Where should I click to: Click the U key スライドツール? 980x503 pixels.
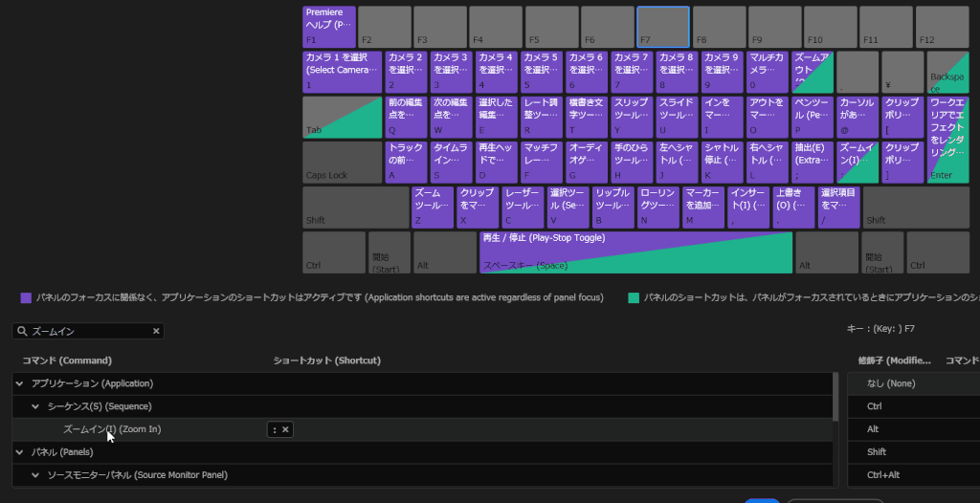click(678, 118)
